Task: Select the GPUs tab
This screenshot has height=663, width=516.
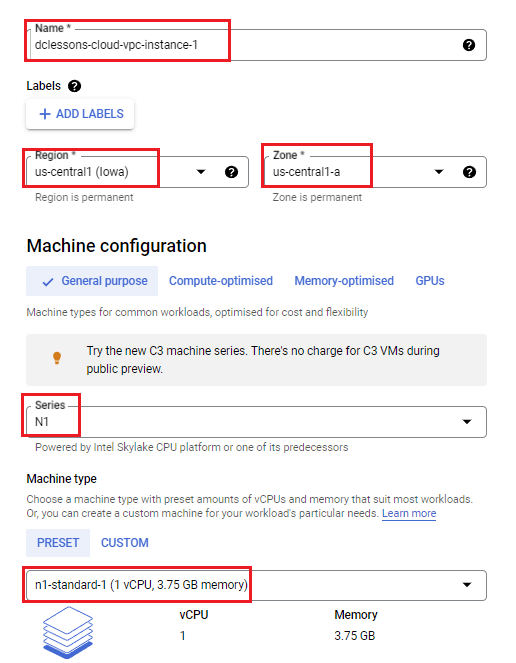Action: click(430, 281)
